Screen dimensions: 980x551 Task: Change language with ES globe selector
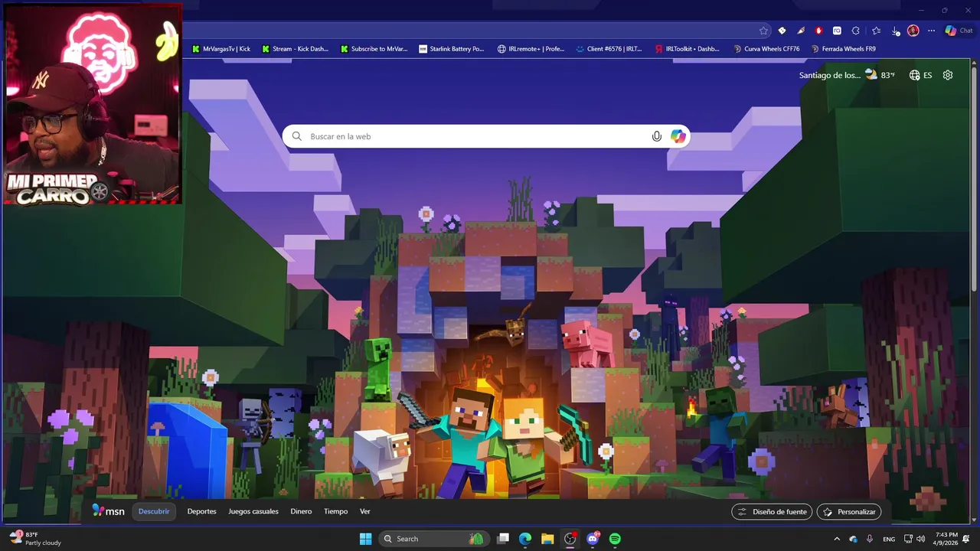click(920, 75)
